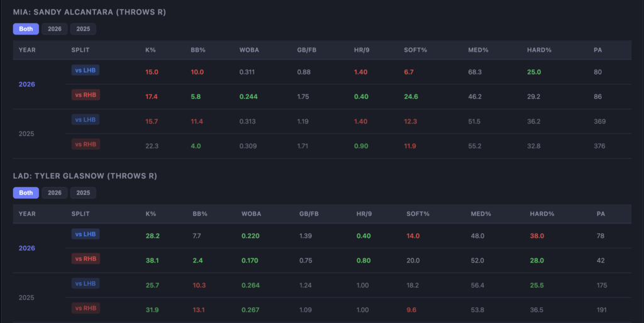Click Glasnow's 2026 vs RHB split badge
The height and width of the screenshot is (323, 644).
click(x=86, y=259)
